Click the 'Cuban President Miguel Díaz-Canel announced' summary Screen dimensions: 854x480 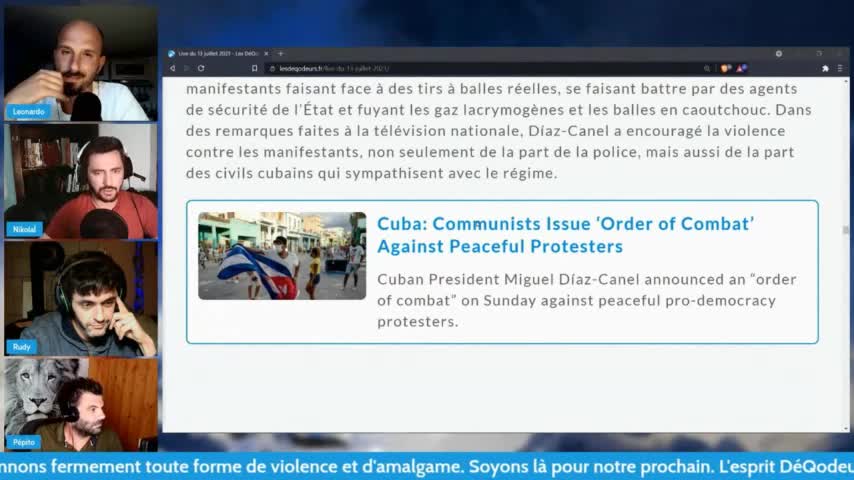[x=587, y=300]
